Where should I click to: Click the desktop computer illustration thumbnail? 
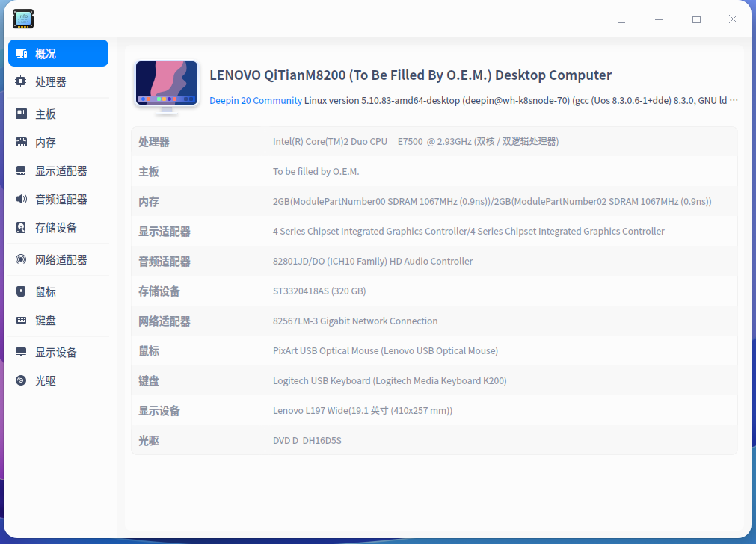coord(167,87)
